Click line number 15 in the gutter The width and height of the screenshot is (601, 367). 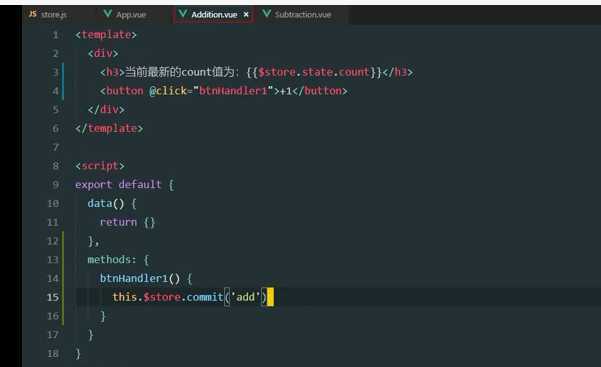click(53, 297)
